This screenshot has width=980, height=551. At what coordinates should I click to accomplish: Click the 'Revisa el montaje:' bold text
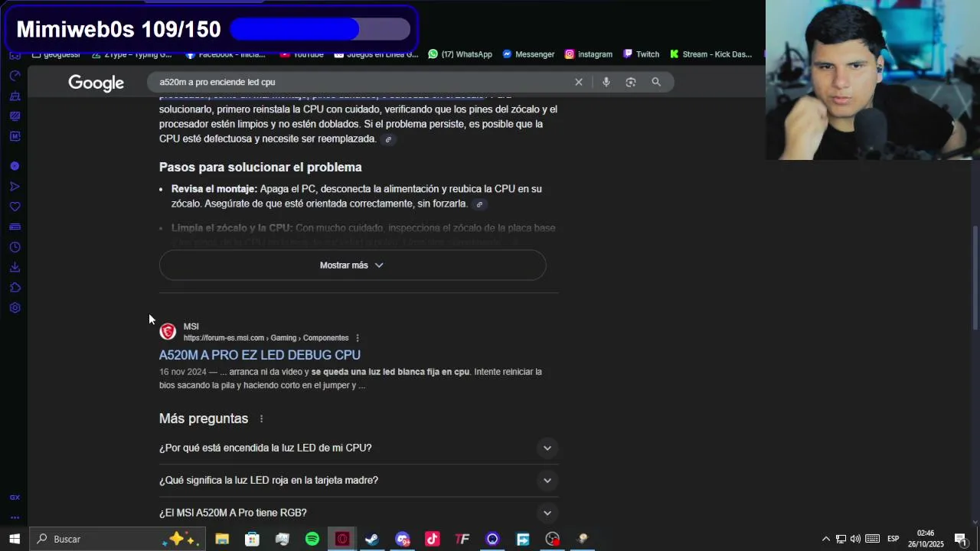click(x=214, y=189)
